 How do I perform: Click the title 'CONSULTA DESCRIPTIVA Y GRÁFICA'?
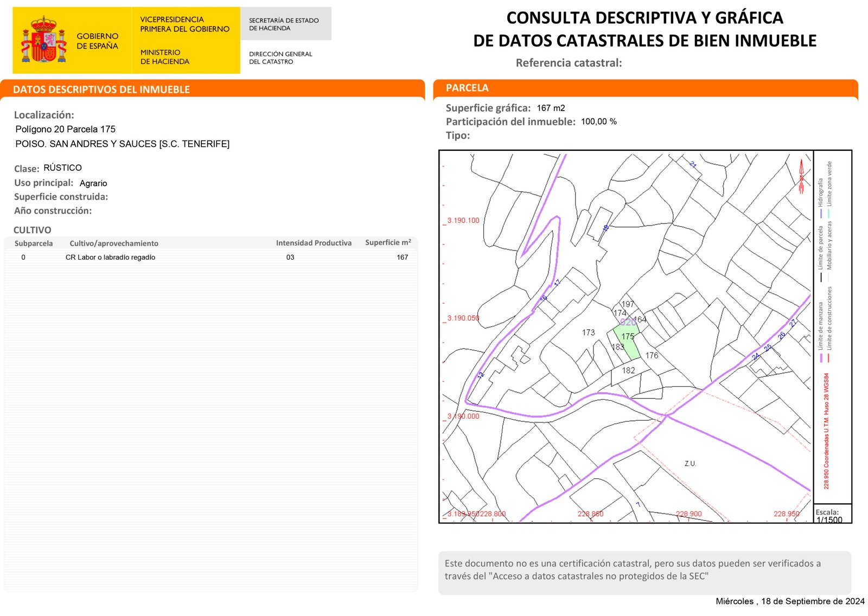(x=644, y=18)
